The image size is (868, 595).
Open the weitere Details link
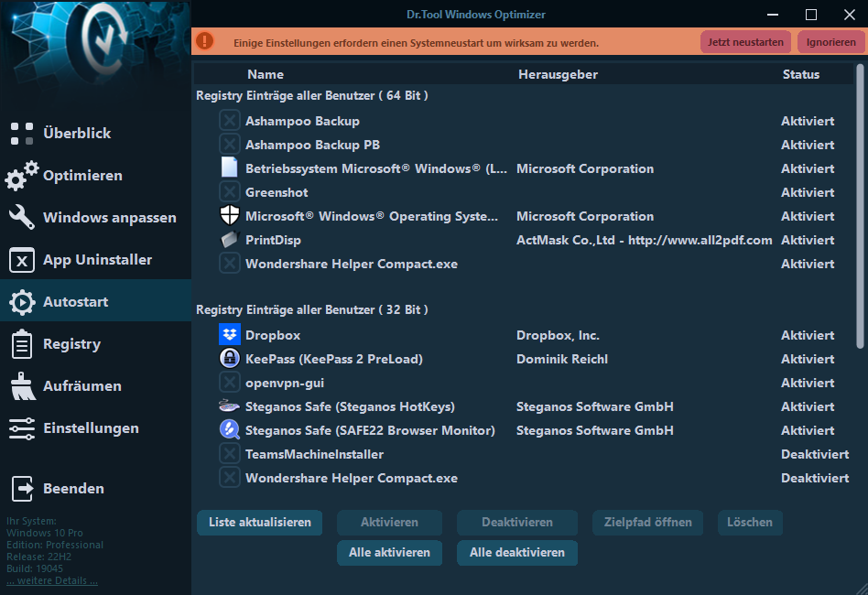point(52,580)
